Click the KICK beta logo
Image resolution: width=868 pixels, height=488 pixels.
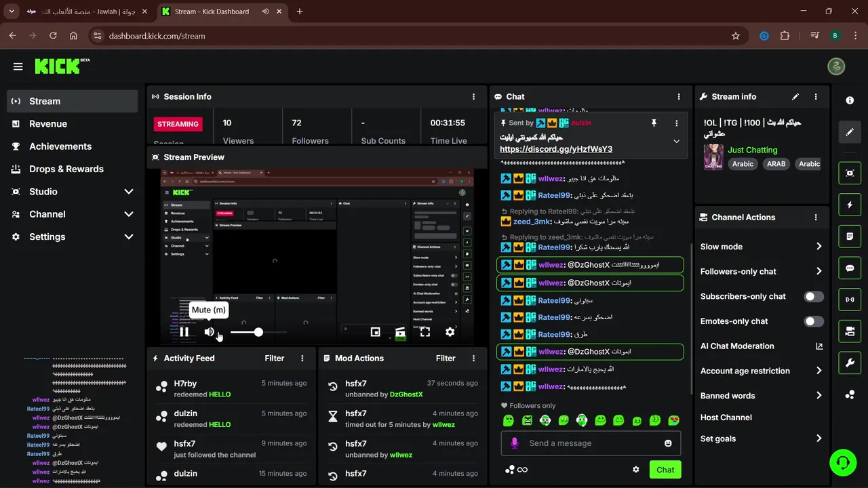click(62, 66)
